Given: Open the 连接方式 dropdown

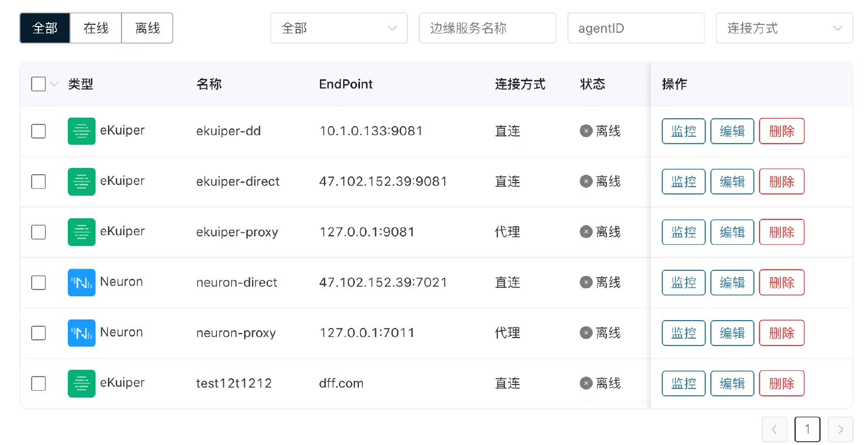Looking at the screenshot, I should coord(784,28).
